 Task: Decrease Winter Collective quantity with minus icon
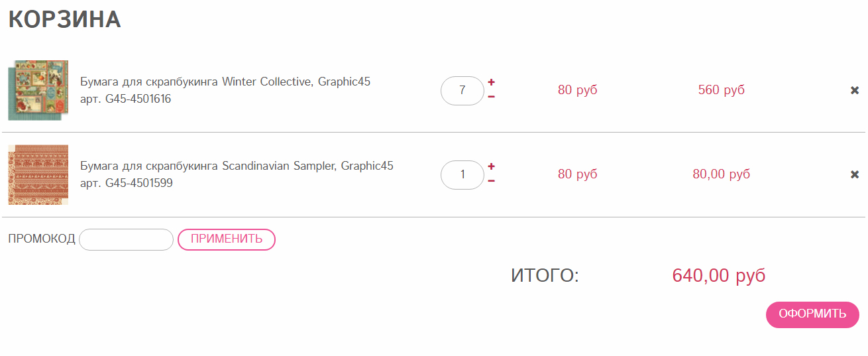tap(492, 97)
